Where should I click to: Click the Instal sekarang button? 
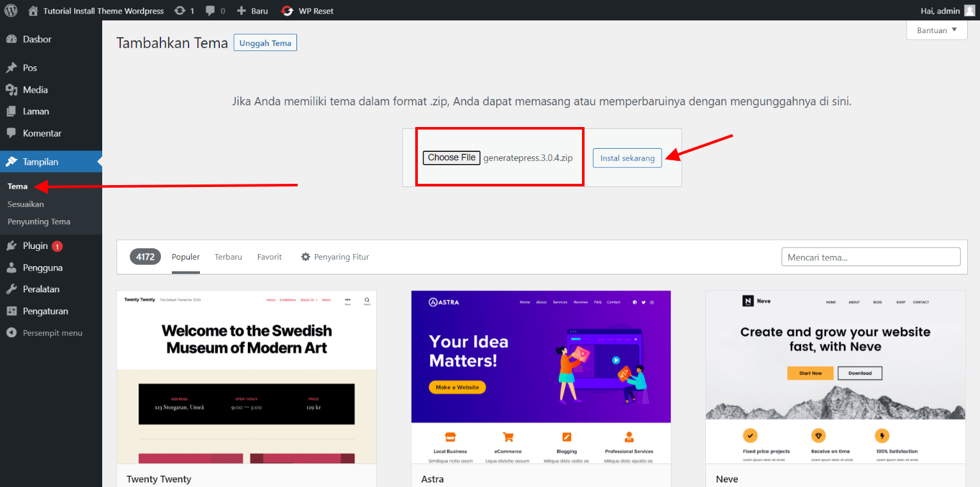point(627,158)
